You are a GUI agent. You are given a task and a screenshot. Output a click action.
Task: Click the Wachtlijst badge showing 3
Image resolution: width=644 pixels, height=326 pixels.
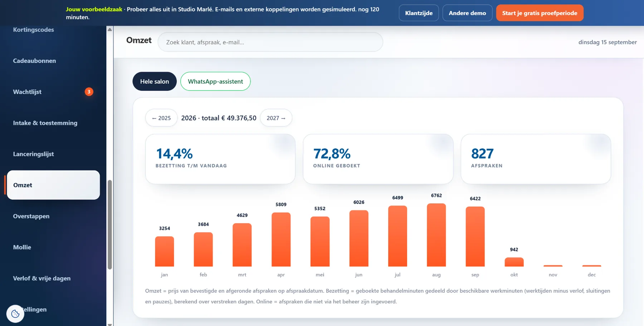point(89,92)
